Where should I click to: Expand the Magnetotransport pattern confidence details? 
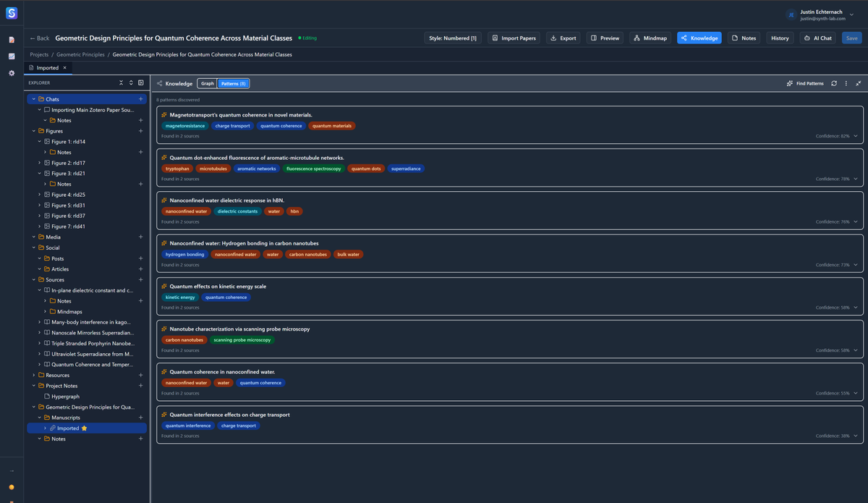pyautogui.click(x=856, y=136)
